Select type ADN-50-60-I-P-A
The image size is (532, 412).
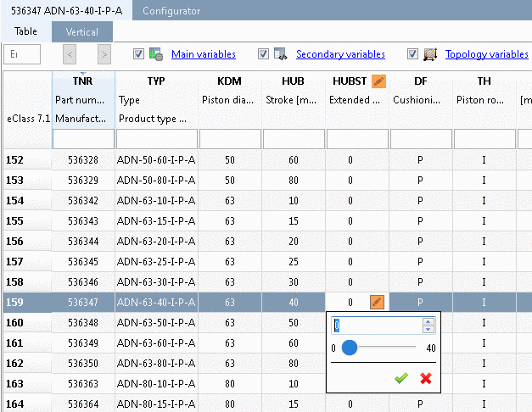coord(156,159)
